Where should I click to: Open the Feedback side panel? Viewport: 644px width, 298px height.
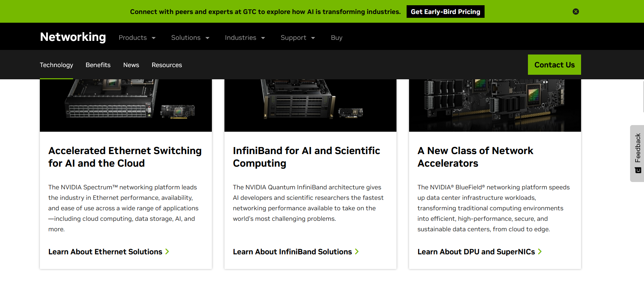tap(637, 153)
